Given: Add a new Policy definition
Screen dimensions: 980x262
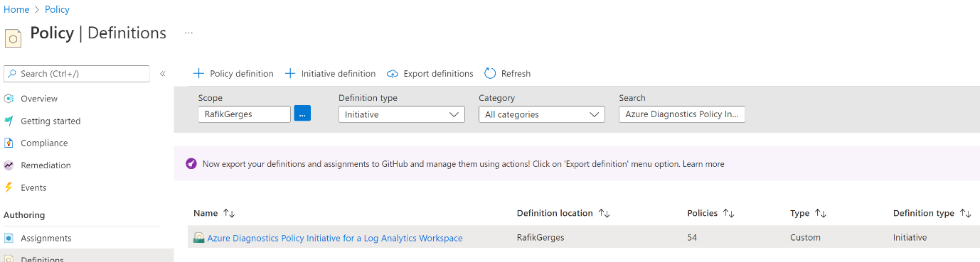Looking at the screenshot, I should pos(233,74).
